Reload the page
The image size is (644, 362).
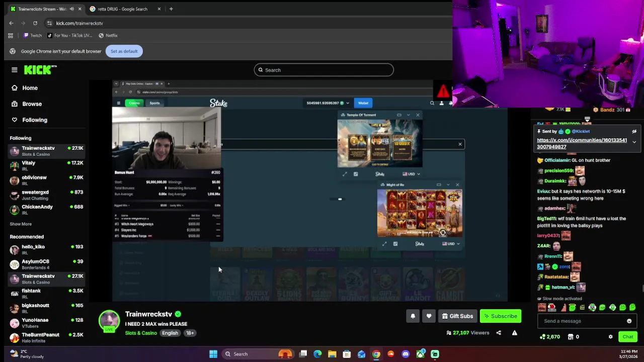(35, 23)
